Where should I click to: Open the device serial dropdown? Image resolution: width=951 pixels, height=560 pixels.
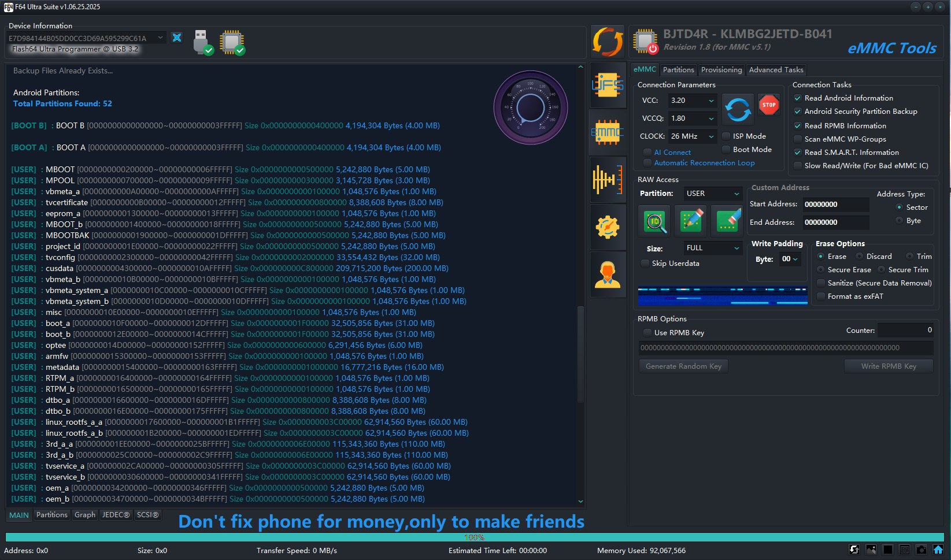tap(86, 38)
